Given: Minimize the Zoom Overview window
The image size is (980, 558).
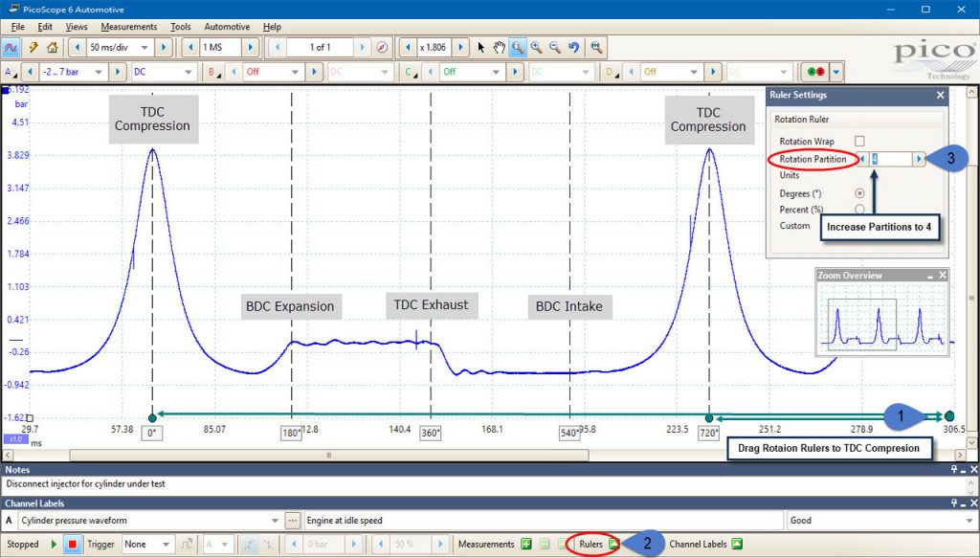Looking at the screenshot, I should click(x=930, y=276).
